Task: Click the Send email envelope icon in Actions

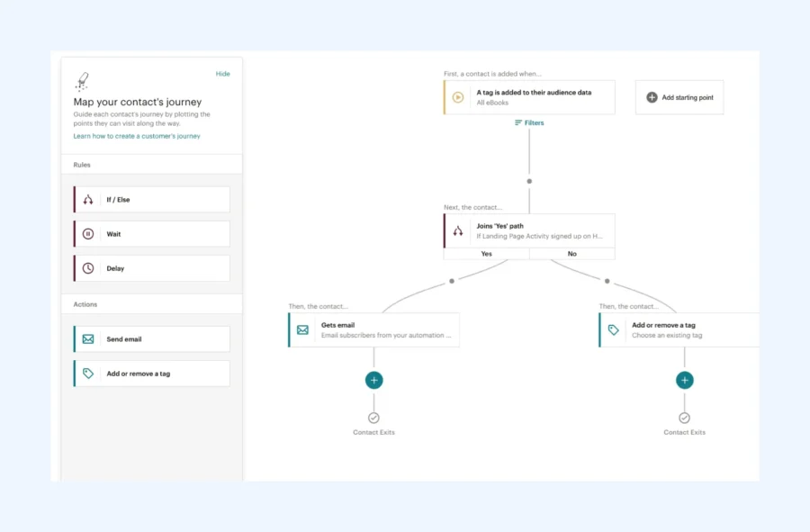Action: tap(88, 338)
